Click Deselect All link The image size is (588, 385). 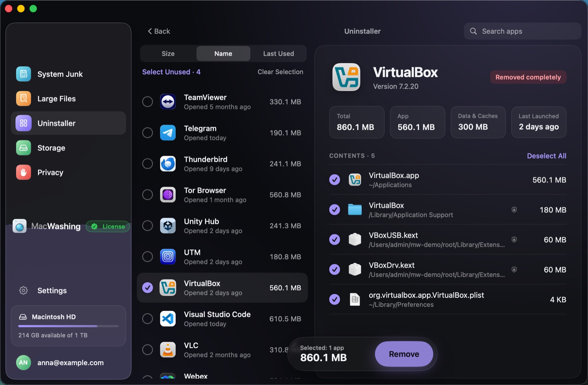pyautogui.click(x=546, y=156)
